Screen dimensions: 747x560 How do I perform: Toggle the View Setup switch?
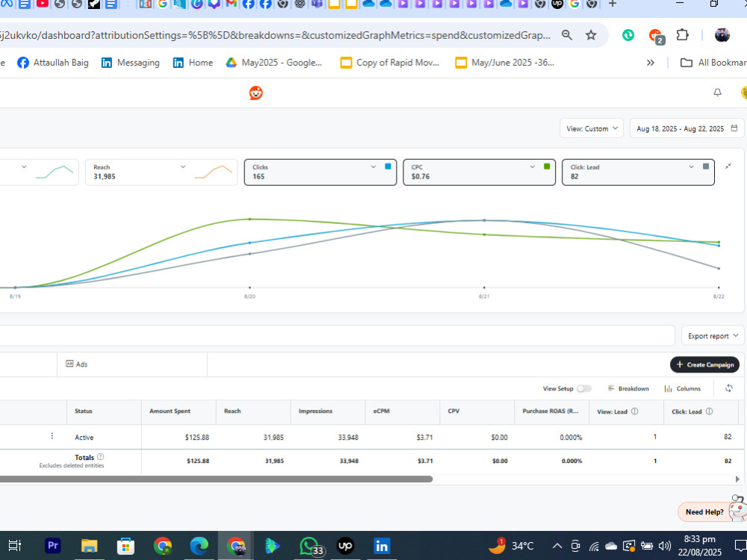click(583, 388)
